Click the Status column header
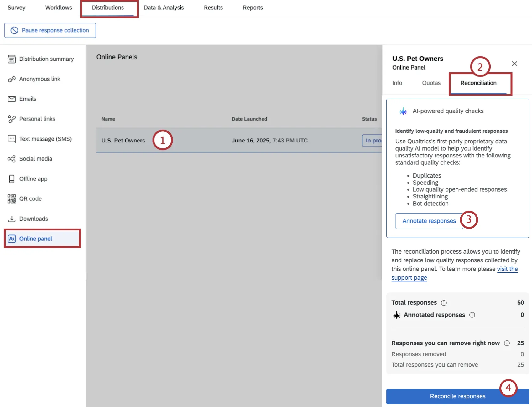Viewport: 532px width, 407px height. pyautogui.click(x=369, y=119)
